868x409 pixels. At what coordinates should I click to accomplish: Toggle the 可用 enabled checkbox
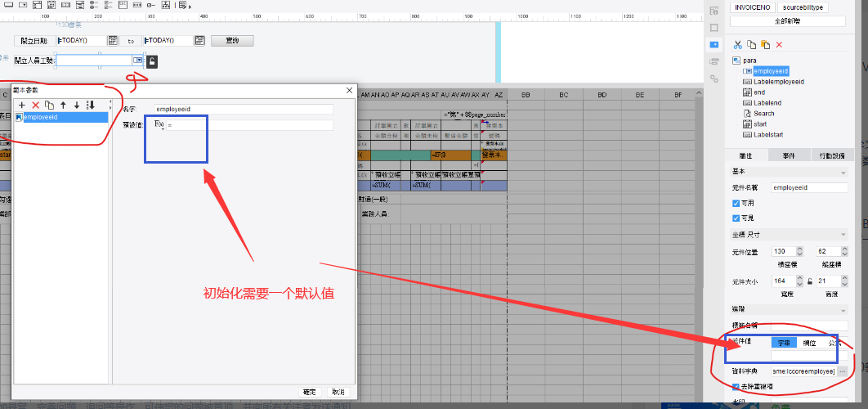(736, 204)
